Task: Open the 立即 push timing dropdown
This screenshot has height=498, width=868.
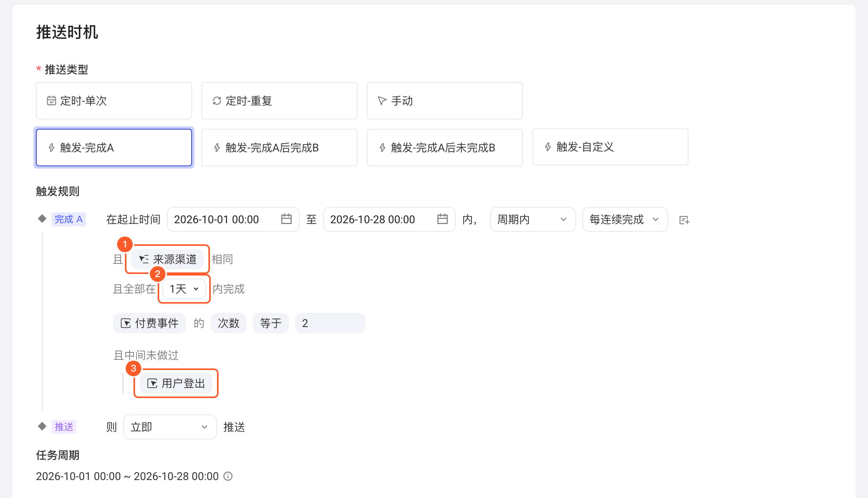Action: (x=170, y=427)
